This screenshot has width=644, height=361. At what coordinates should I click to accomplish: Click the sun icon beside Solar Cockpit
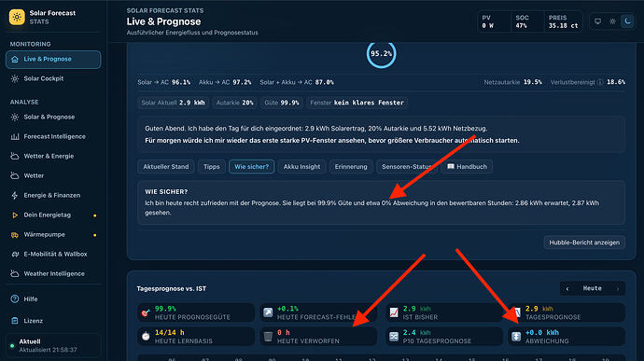pyautogui.click(x=15, y=78)
